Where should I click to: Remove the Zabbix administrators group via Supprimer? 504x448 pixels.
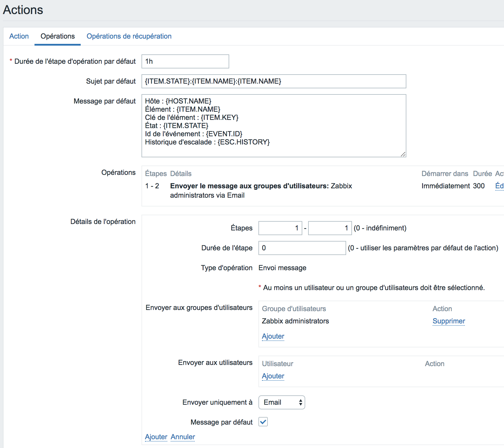(449, 321)
